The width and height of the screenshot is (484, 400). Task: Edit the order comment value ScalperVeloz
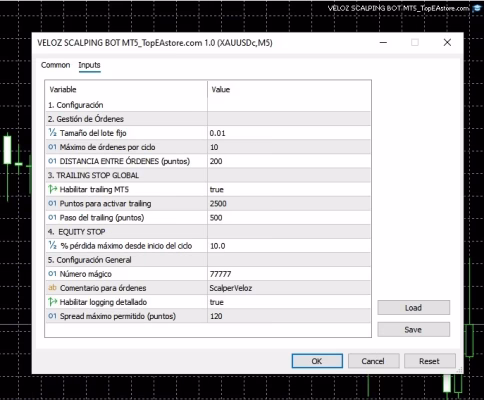click(289, 288)
